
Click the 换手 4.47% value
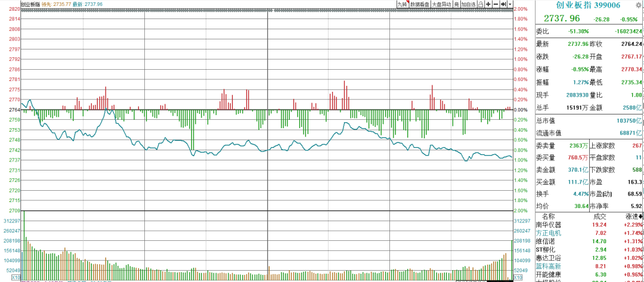click(x=581, y=194)
